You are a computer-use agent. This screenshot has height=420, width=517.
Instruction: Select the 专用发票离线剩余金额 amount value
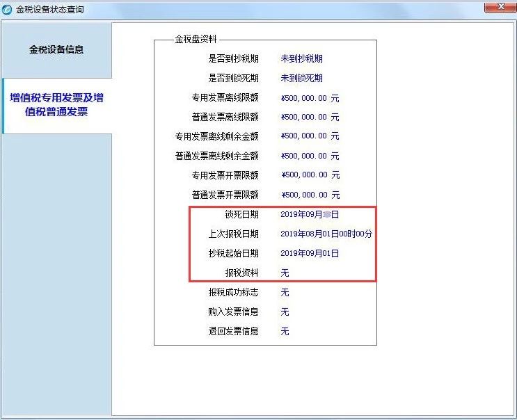click(x=310, y=136)
